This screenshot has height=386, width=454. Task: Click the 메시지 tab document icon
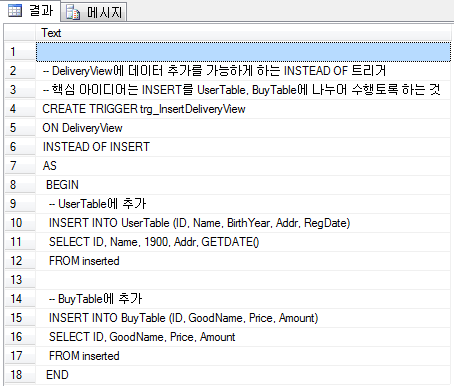[73, 13]
